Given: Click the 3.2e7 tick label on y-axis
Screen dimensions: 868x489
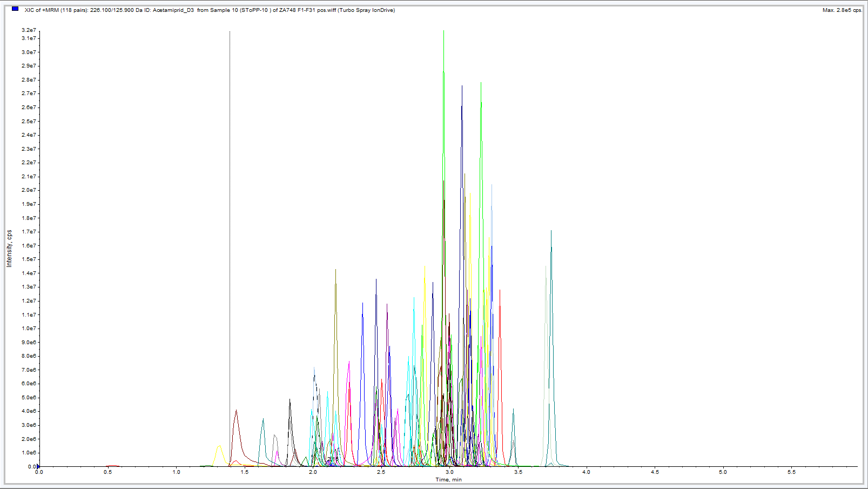Looking at the screenshot, I should (x=29, y=30).
